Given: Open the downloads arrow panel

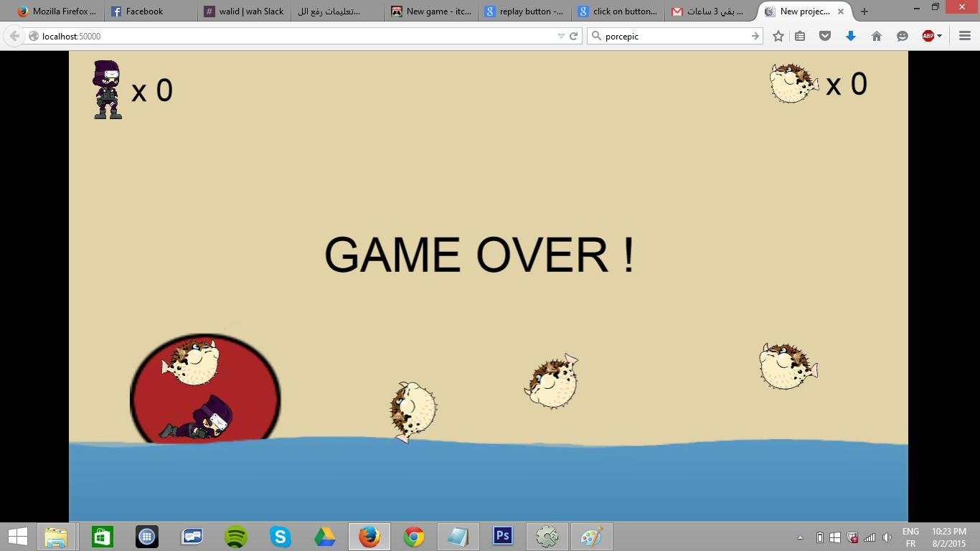Looking at the screenshot, I should 851,36.
